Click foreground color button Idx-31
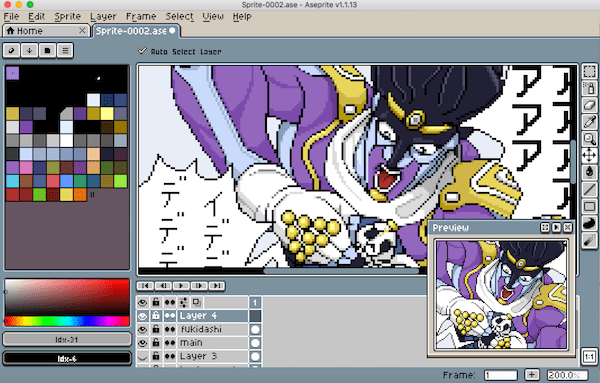The height and width of the screenshot is (383, 600). [67, 339]
